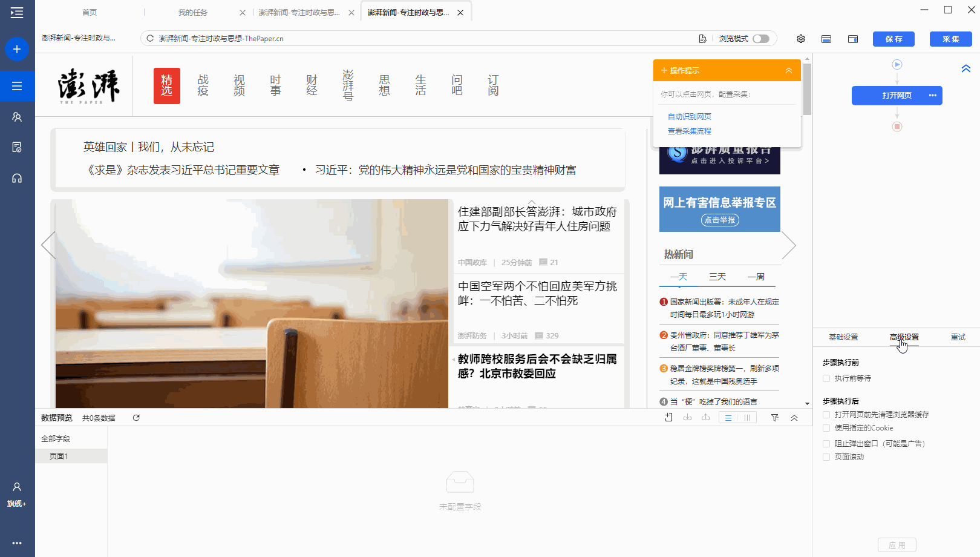Open the user account 旗舰+ icon

(17, 494)
